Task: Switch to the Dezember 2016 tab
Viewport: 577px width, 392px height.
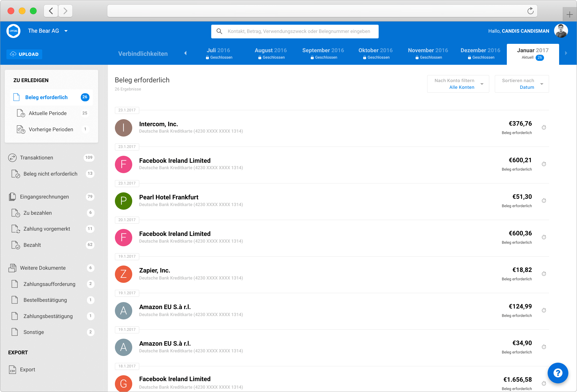Action: 480,54
